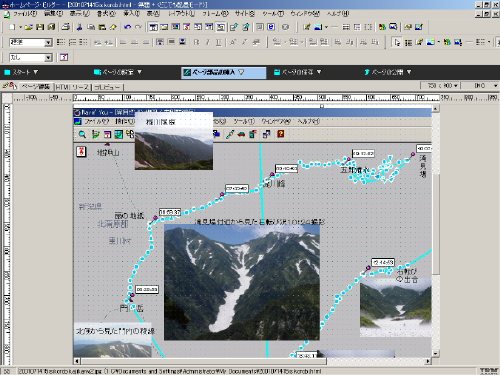Screen dimensions: 500x375
Task: Click the Undo arrow icon
Action: (x=127, y=27)
